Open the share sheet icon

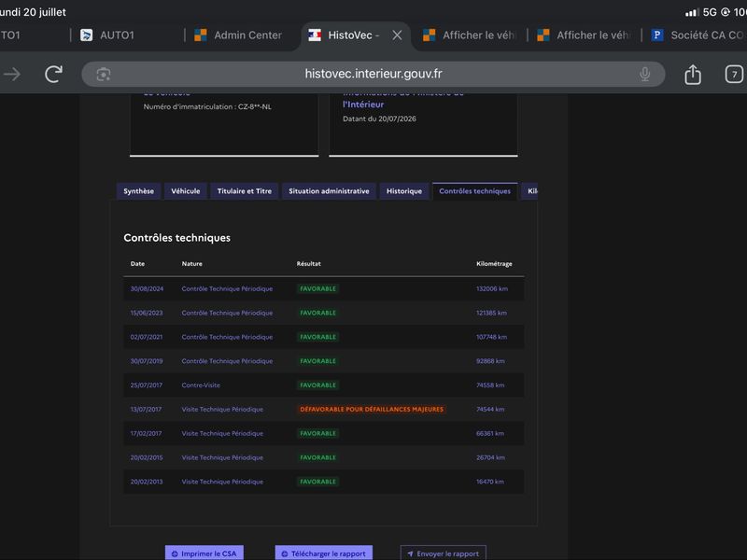[x=693, y=74]
